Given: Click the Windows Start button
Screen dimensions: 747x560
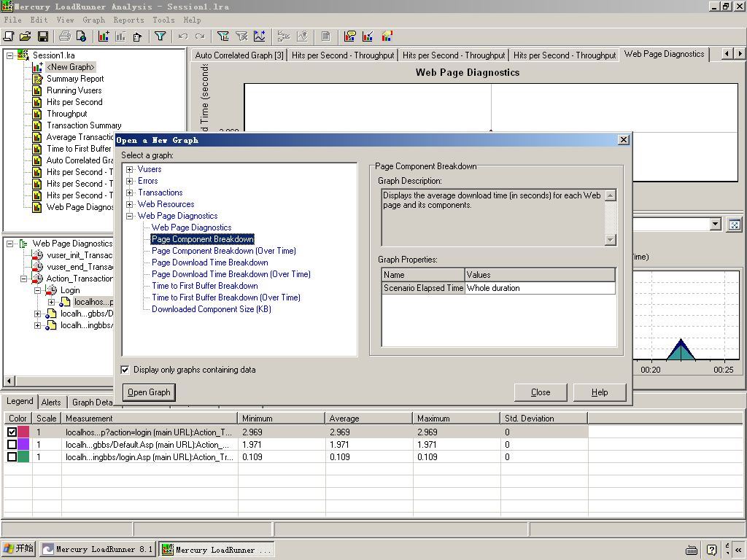Looking at the screenshot, I should click(x=18, y=548).
